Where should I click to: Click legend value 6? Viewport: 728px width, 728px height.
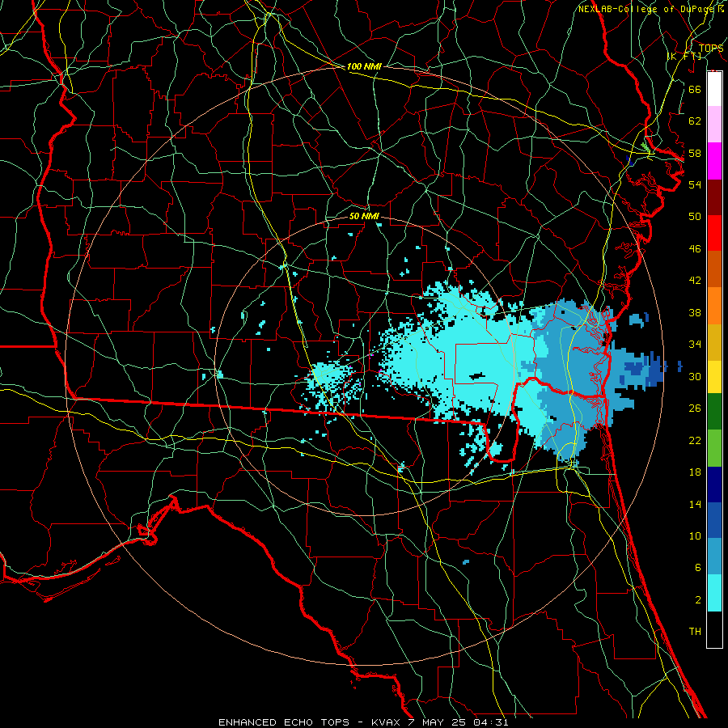[x=698, y=568]
